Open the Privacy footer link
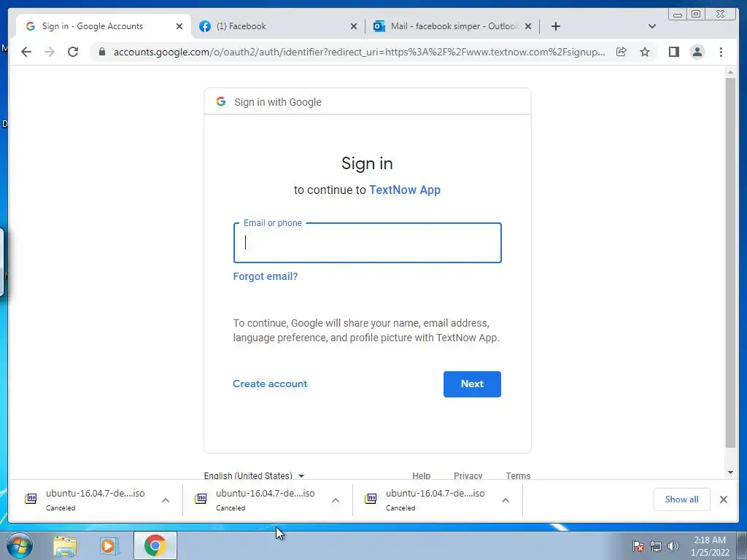 (468, 475)
